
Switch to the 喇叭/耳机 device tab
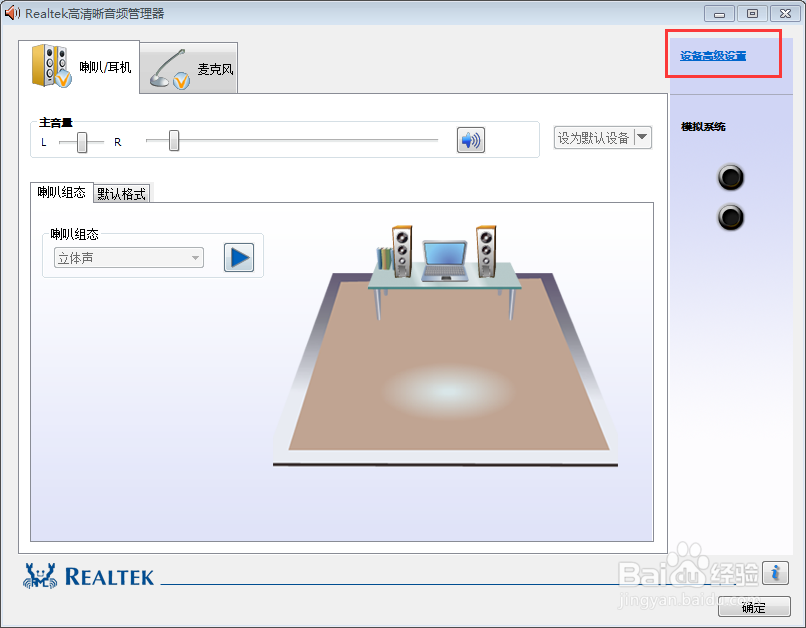click(79, 67)
